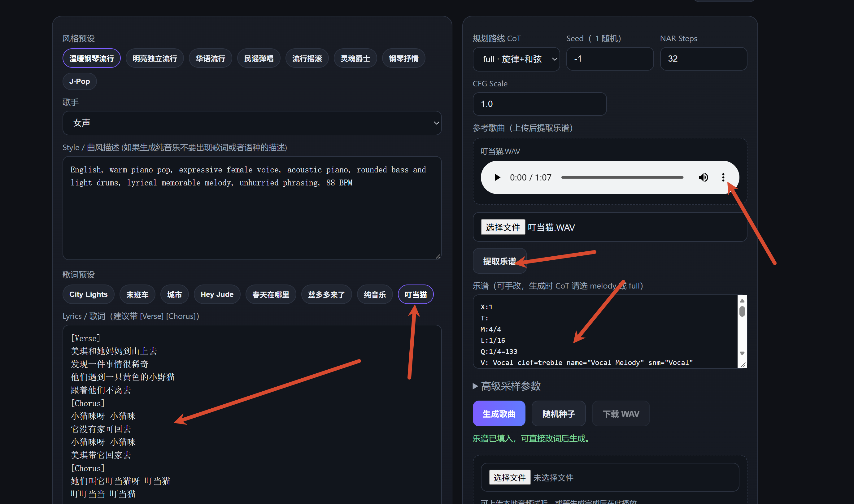854x504 pixels.
Task: Grab the Style textarea resize handle
Action: [x=438, y=256]
